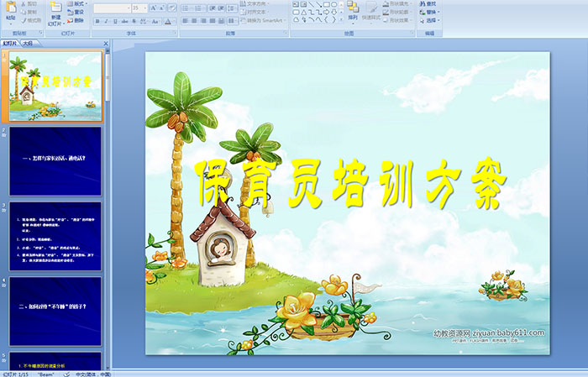Click the spell-check icon in the status bar
This screenshot has height=377, width=588.
pos(66,374)
